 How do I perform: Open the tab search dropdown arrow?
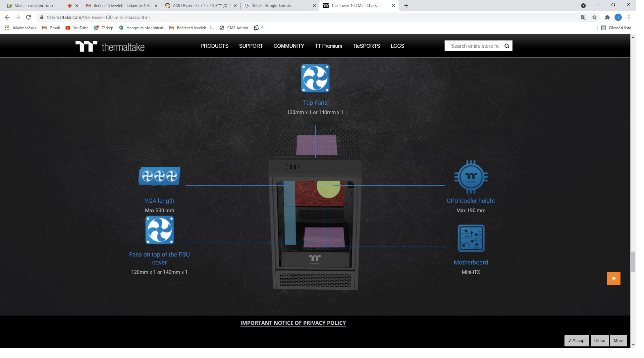(x=583, y=6)
